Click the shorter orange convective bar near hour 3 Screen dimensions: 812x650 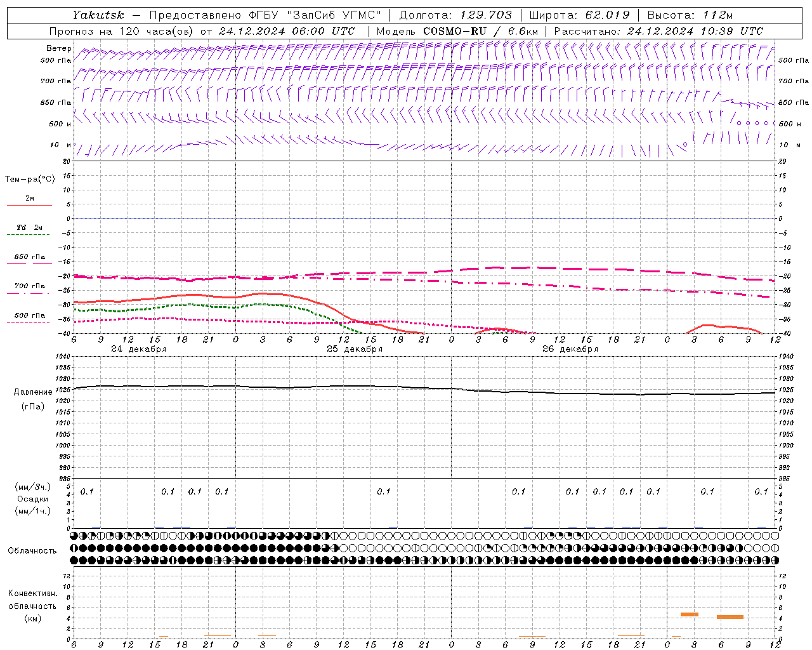point(690,614)
